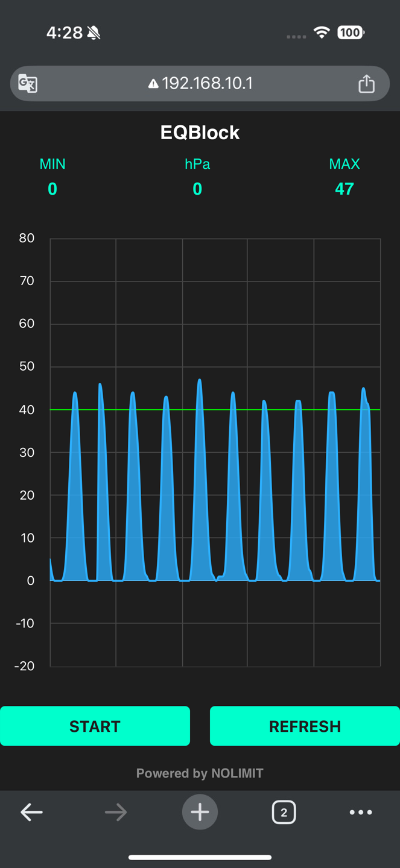Screen dimensions: 400x868
Task: Tap the hPa current pressure reading
Action: 197,189
